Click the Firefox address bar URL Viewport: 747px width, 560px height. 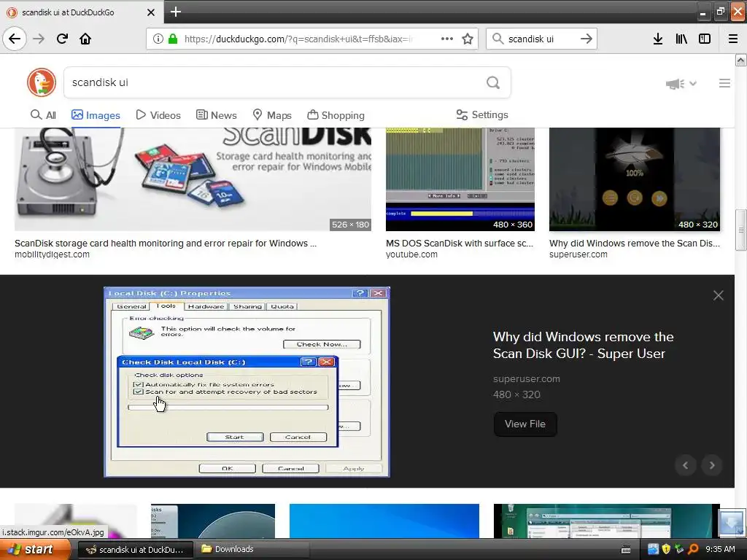(299, 39)
